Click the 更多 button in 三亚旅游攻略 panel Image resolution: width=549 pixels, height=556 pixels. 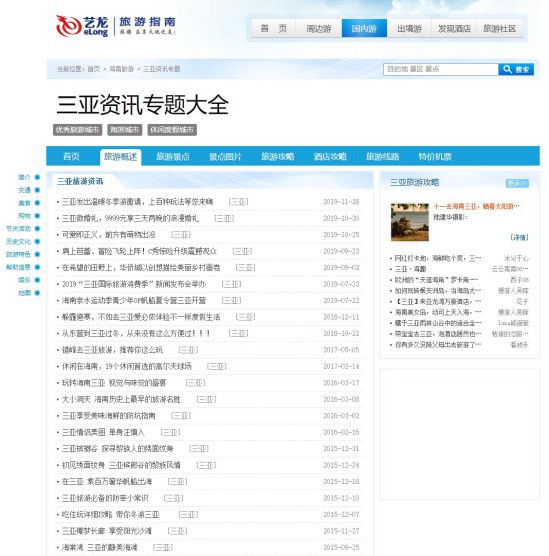pyautogui.click(x=517, y=183)
